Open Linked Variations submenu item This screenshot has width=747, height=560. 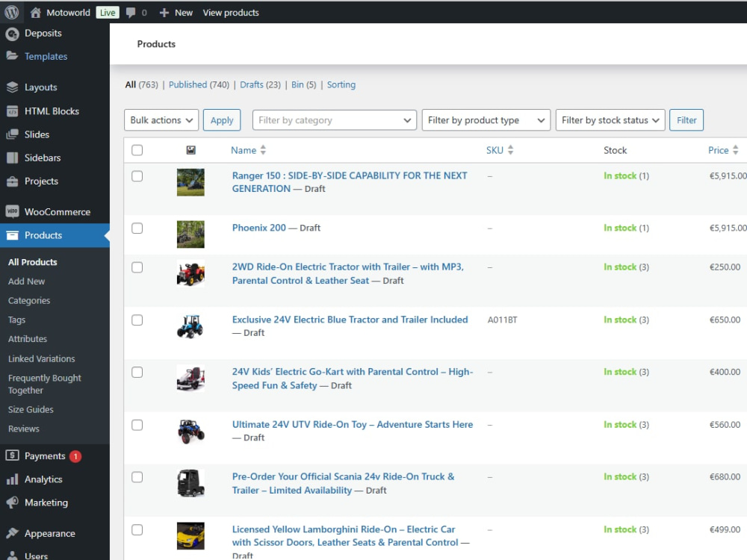41,358
